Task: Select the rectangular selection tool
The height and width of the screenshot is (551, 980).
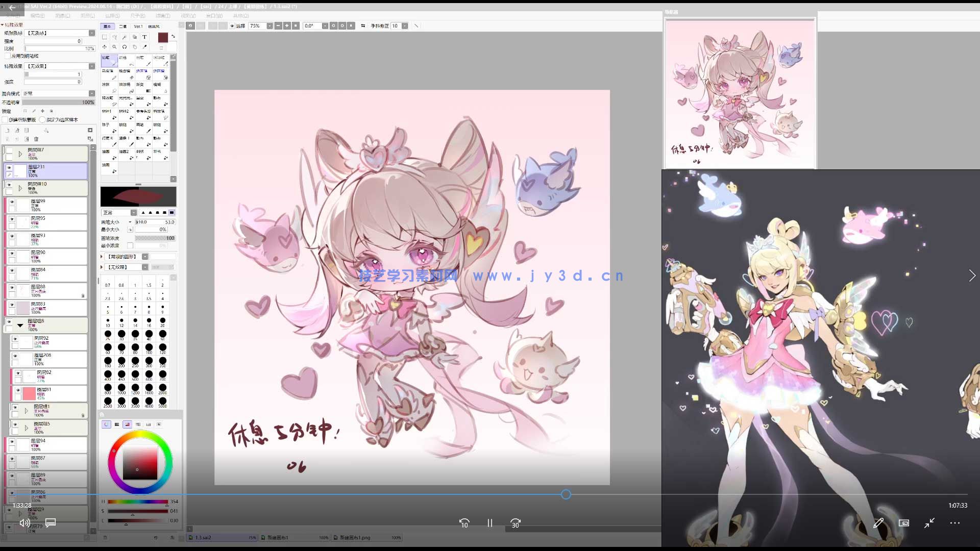Action: point(105,37)
